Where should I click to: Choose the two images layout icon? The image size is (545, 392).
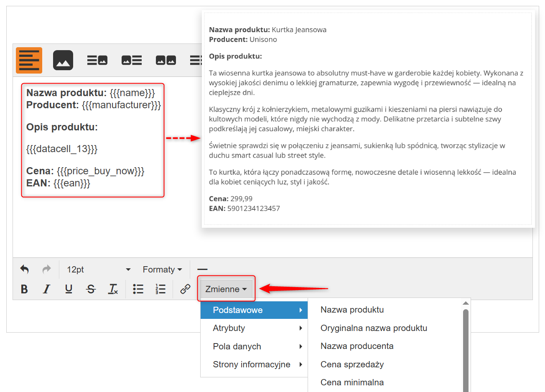click(166, 60)
